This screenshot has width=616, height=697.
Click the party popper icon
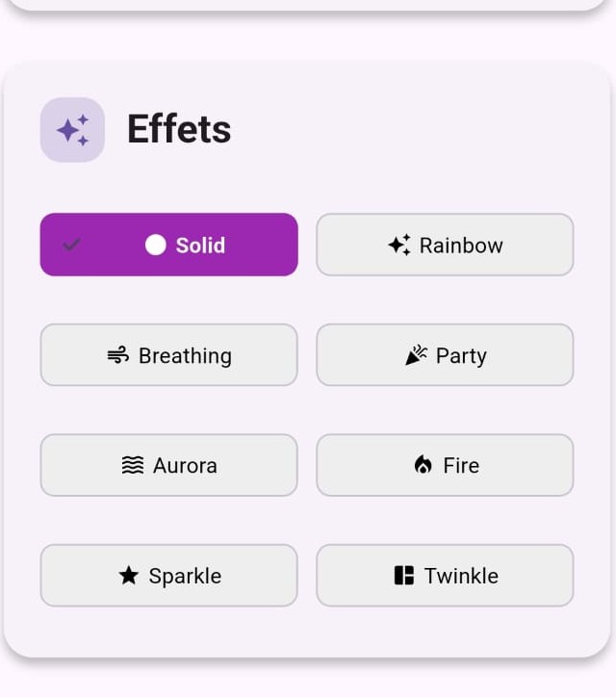(417, 355)
